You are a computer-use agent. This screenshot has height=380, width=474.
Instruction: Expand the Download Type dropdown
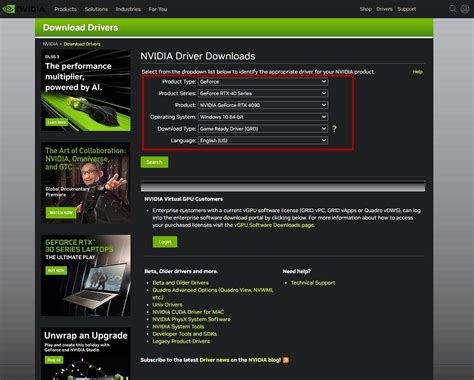[x=263, y=129]
